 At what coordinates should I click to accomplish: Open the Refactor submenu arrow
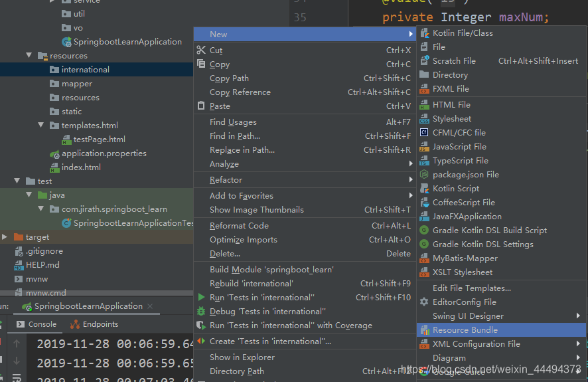411,180
